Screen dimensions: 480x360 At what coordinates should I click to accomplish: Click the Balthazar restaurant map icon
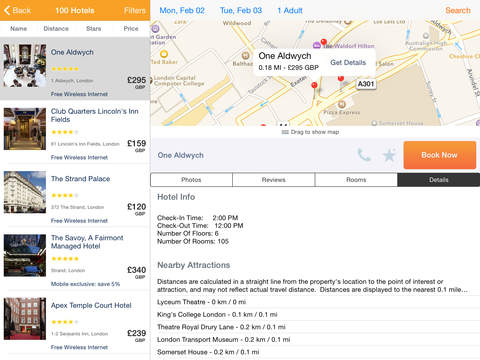246,55
